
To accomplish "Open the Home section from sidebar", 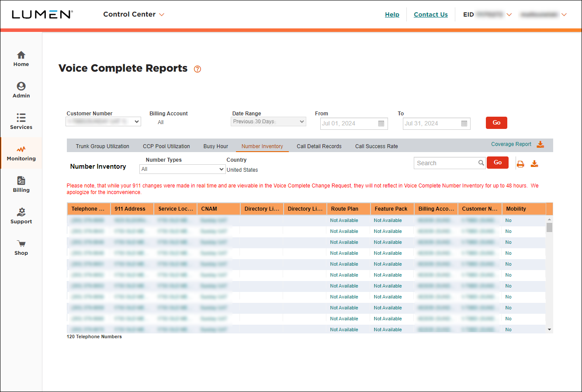I will (21, 59).
